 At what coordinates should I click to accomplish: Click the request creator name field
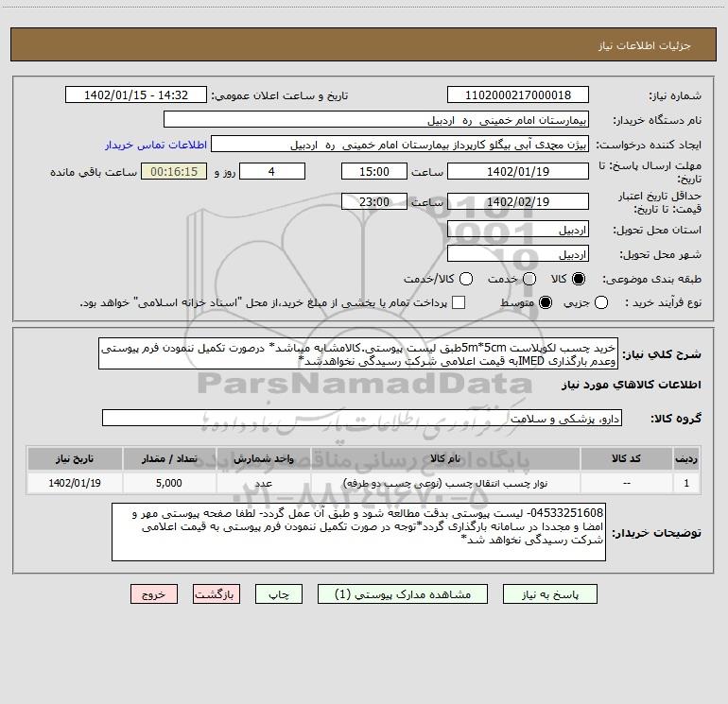tap(400, 144)
